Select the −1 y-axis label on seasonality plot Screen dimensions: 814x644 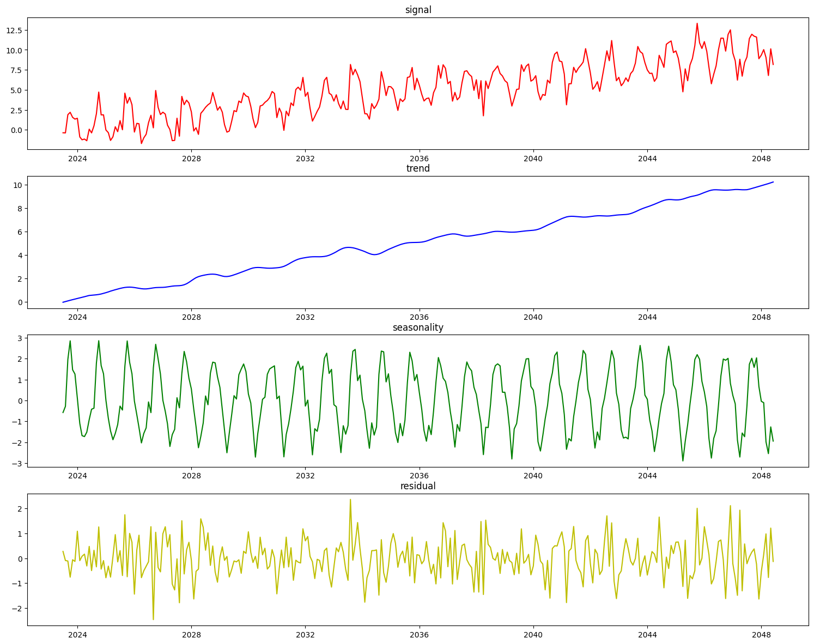pyautogui.click(x=16, y=422)
